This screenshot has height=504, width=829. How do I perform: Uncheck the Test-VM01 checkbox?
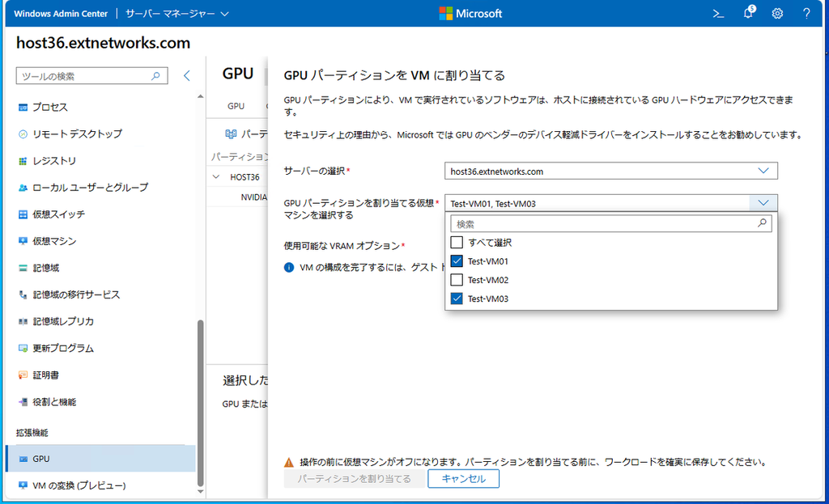(x=457, y=261)
